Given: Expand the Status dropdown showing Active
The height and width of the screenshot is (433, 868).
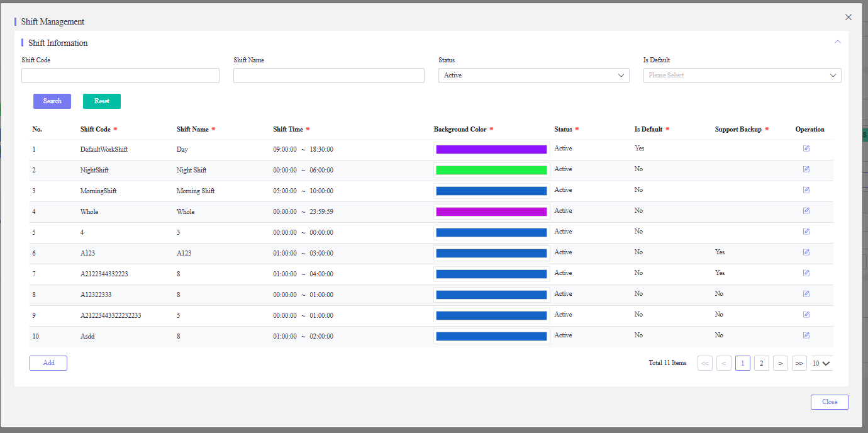Looking at the screenshot, I should pyautogui.click(x=533, y=76).
